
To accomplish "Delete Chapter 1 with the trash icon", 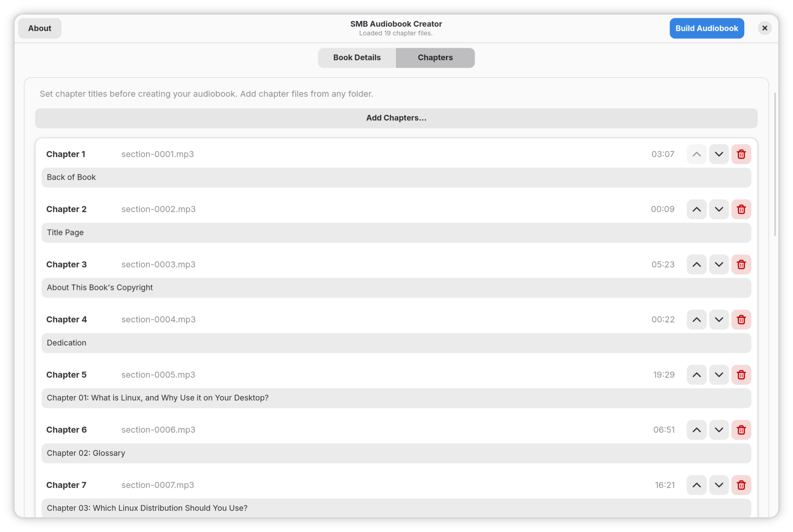I will pos(741,154).
